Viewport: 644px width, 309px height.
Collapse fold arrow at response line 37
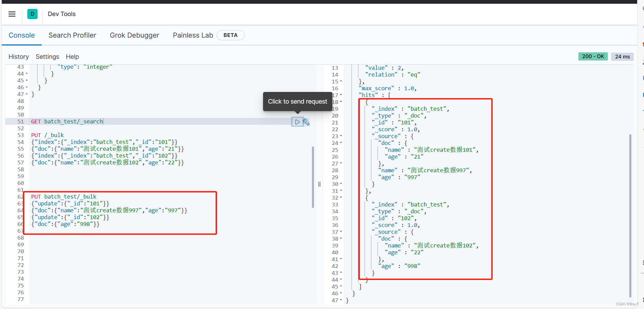pos(341,232)
